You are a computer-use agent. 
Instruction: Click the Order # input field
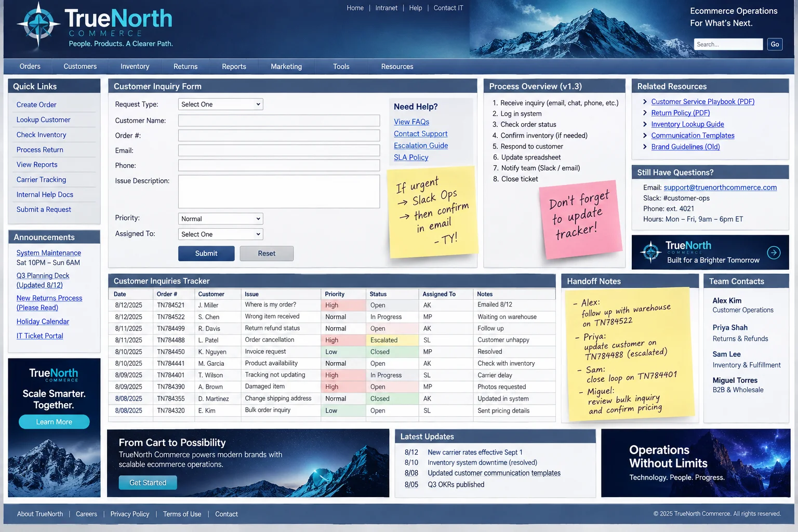(x=279, y=136)
